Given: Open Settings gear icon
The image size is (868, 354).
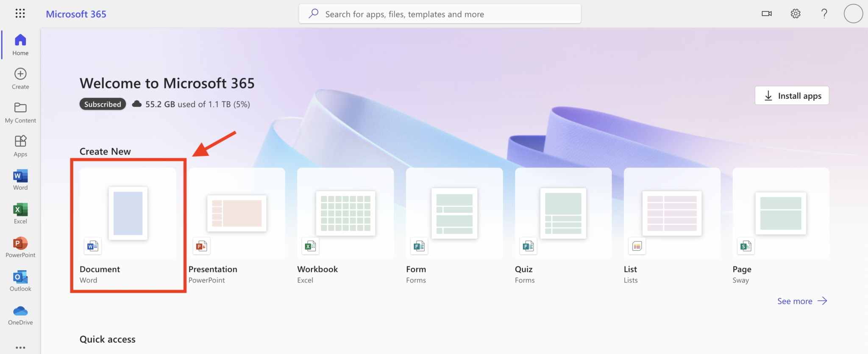Looking at the screenshot, I should coord(796,14).
